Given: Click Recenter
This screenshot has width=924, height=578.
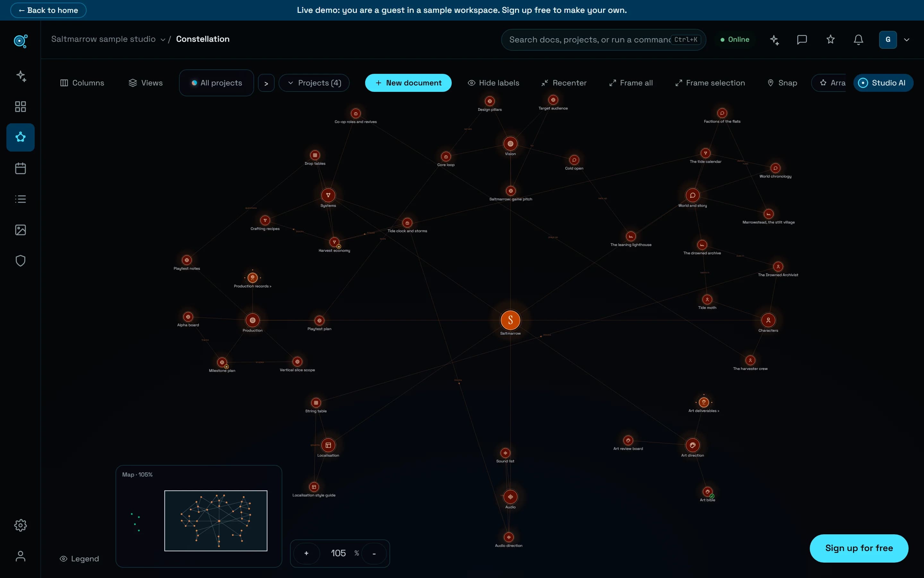Looking at the screenshot, I should point(564,83).
